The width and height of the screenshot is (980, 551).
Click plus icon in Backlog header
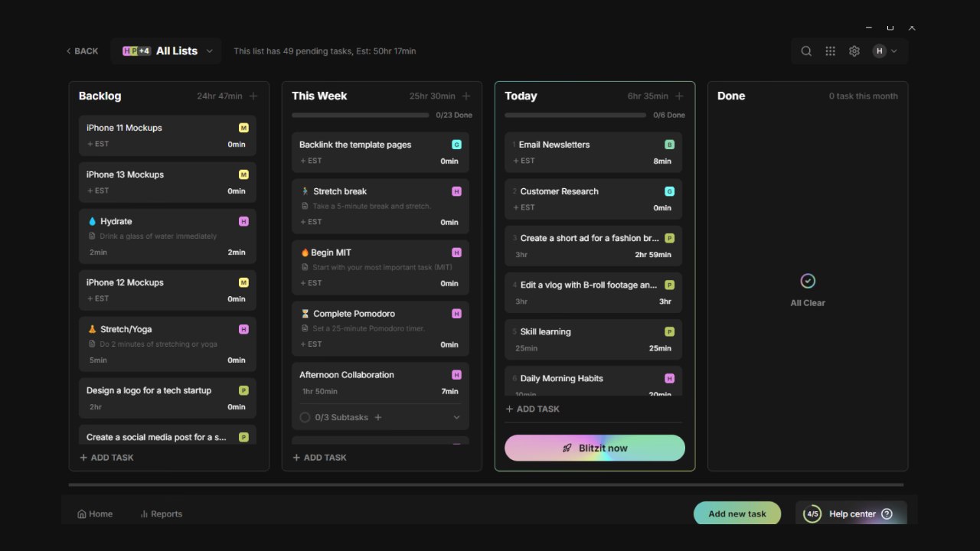pyautogui.click(x=253, y=96)
